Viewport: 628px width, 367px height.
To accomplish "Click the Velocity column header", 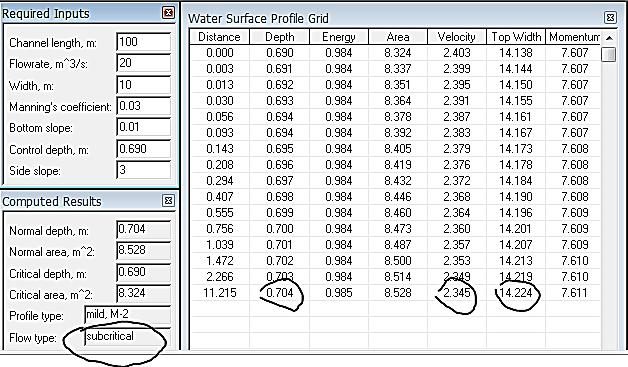I will coord(457,37).
